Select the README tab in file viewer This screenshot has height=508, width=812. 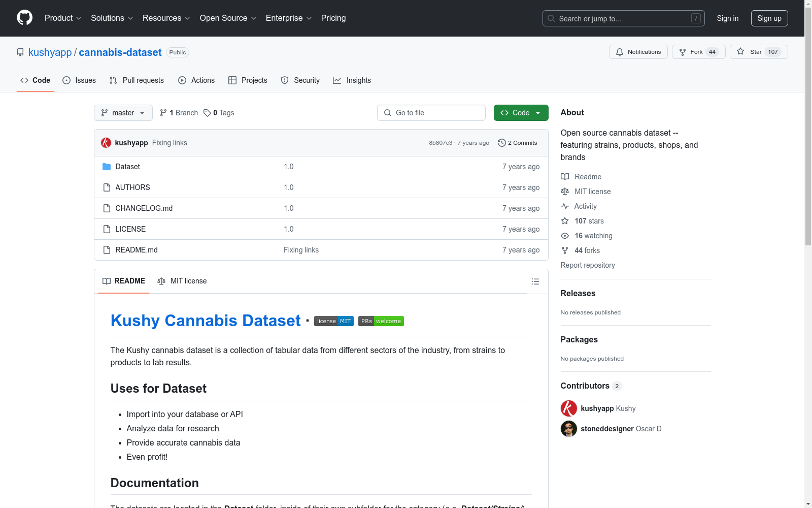(x=124, y=281)
